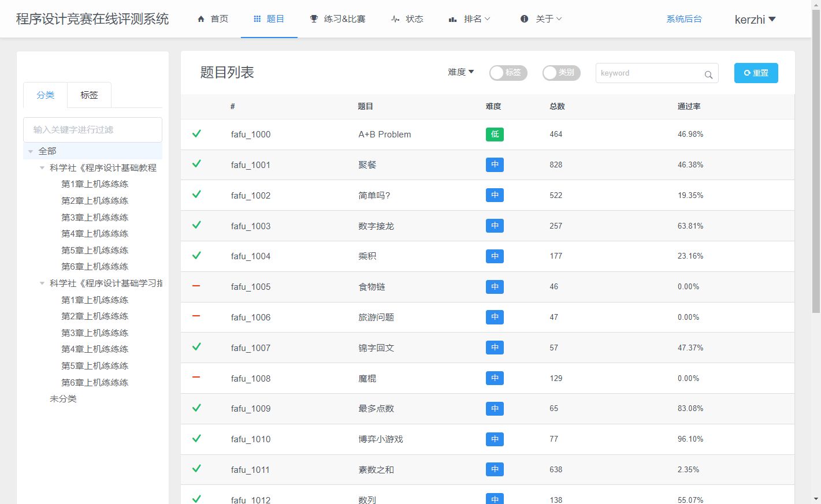Enable the 类别 toggle switch
This screenshot has width=821, height=504.
(x=561, y=73)
